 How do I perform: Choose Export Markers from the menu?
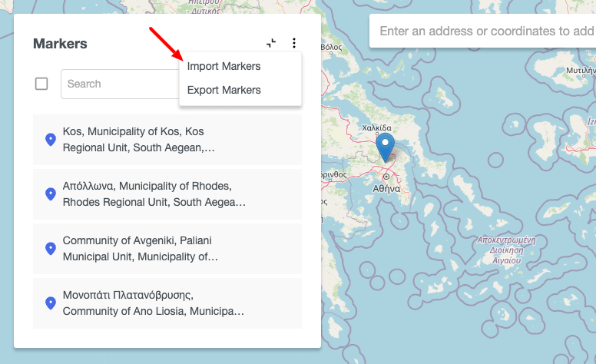(223, 90)
